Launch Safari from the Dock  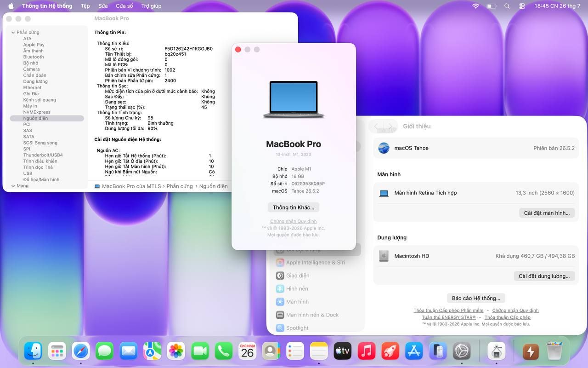pyautogui.click(x=81, y=351)
